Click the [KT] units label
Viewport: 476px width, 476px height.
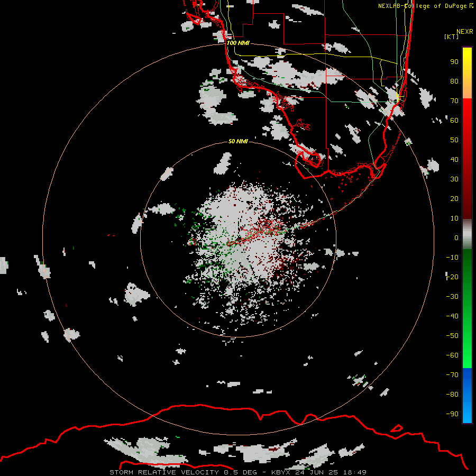pyautogui.click(x=451, y=36)
